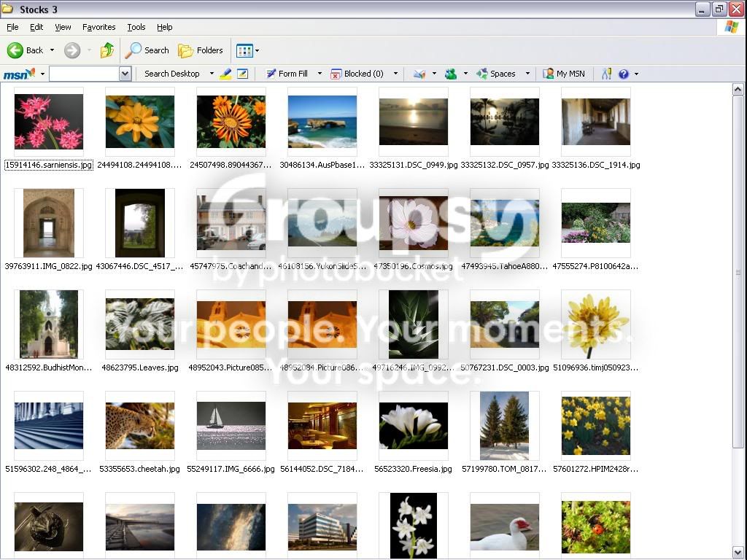Click the blue help question mark icon
This screenshot has height=560, width=747.
(x=623, y=74)
